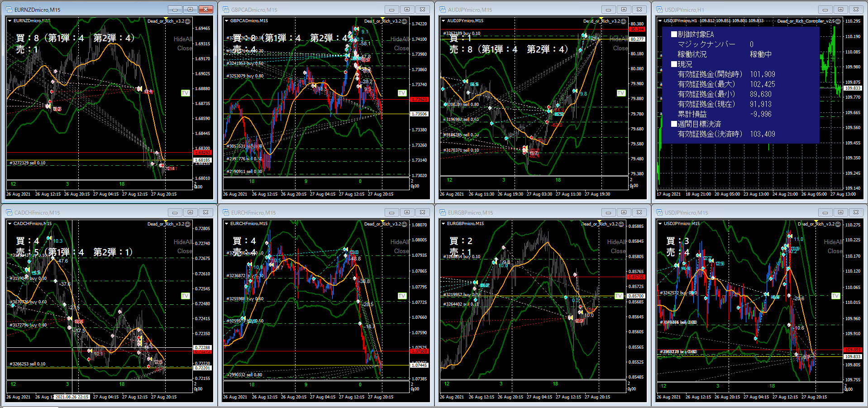The width and height of the screenshot is (868, 408).
Task: Open the EURCHFmicro,M15 chart dropdown triangle
Action: click(226, 224)
